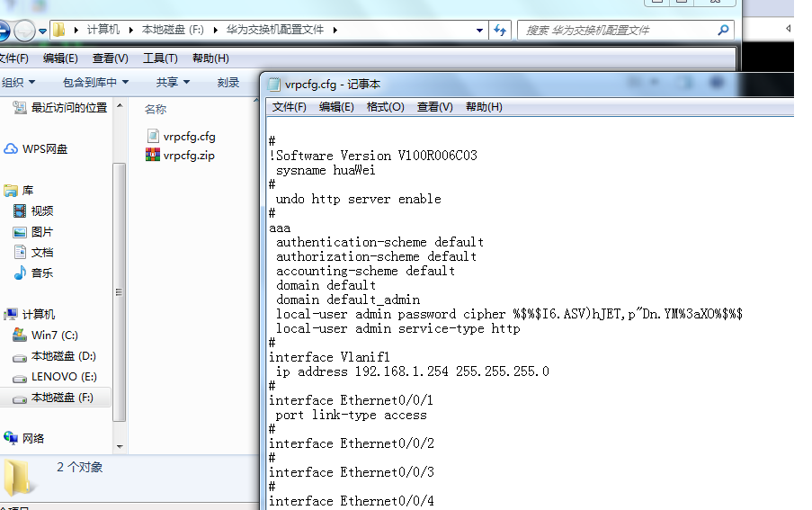This screenshot has width=812, height=510.
Task: Click the 'interface Ethernet0/0/3' line
Action: pyautogui.click(x=351, y=472)
